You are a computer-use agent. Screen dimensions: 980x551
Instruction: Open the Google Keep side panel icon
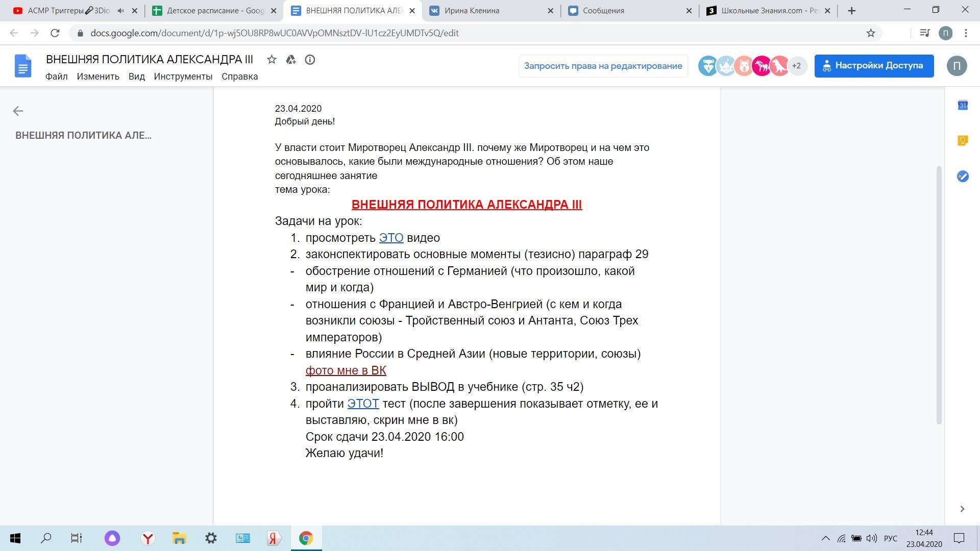click(x=963, y=141)
